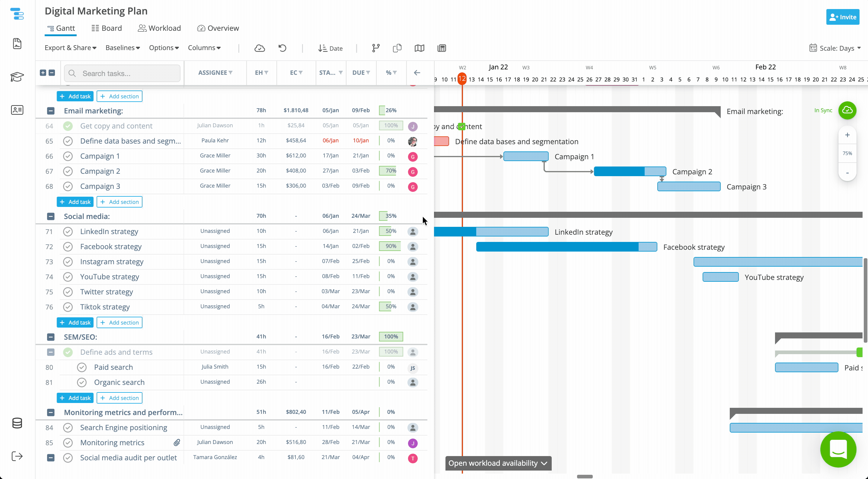Click the database icon in left sidebar
Image resolution: width=868 pixels, height=479 pixels.
click(x=17, y=423)
